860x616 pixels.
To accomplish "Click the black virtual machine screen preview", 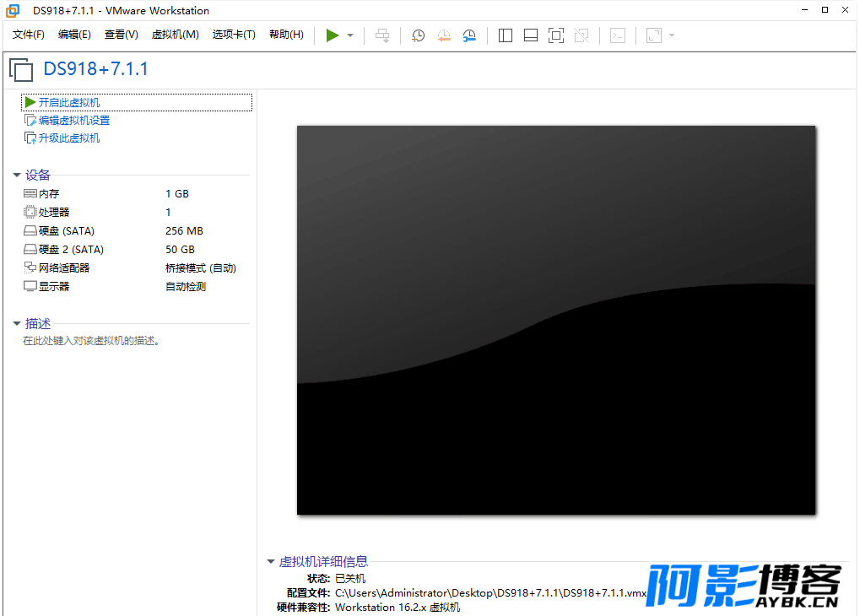I will [x=556, y=321].
